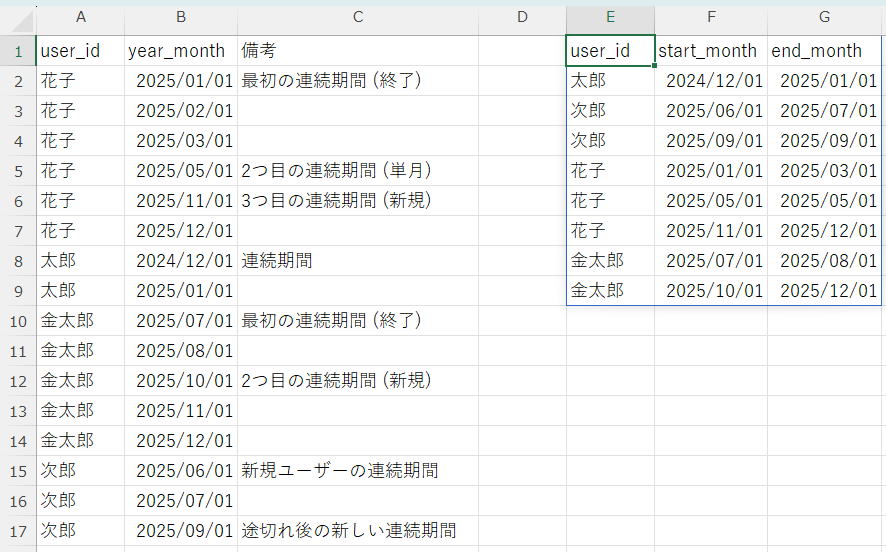
Task: Select the column A header
Action: click(80, 18)
